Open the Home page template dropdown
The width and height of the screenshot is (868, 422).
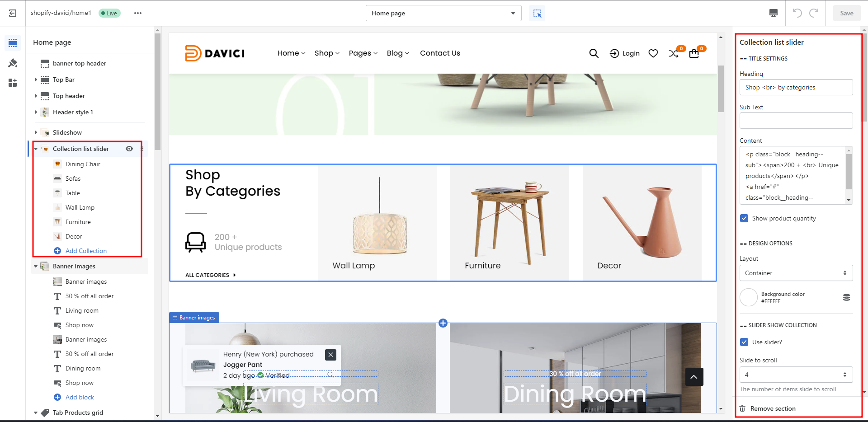click(443, 13)
